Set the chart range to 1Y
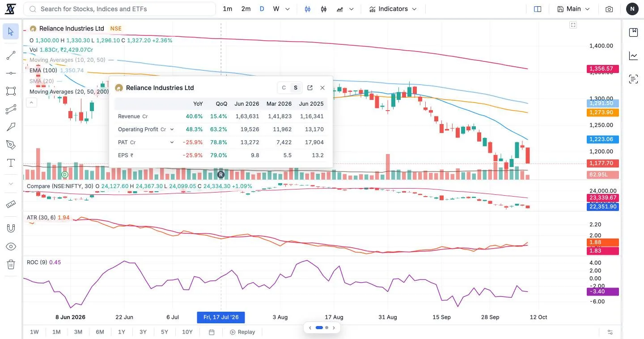 (122, 332)
